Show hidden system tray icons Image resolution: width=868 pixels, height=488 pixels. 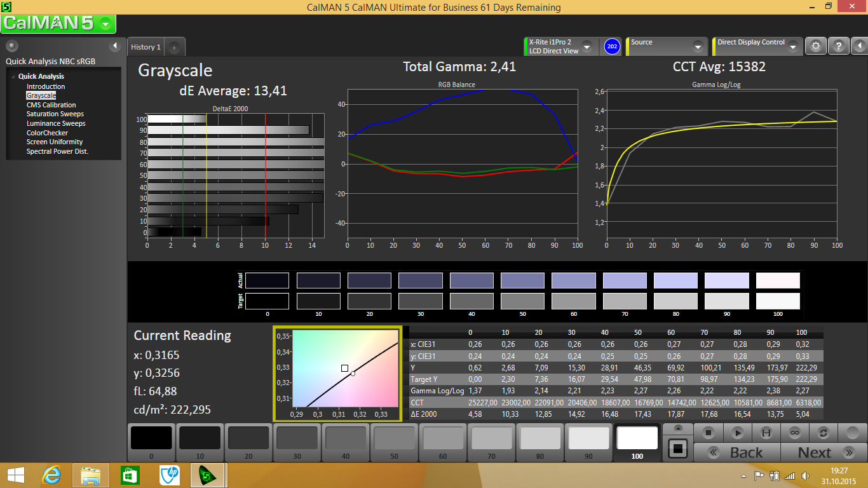pyautogui.click(x=743, y=476)
